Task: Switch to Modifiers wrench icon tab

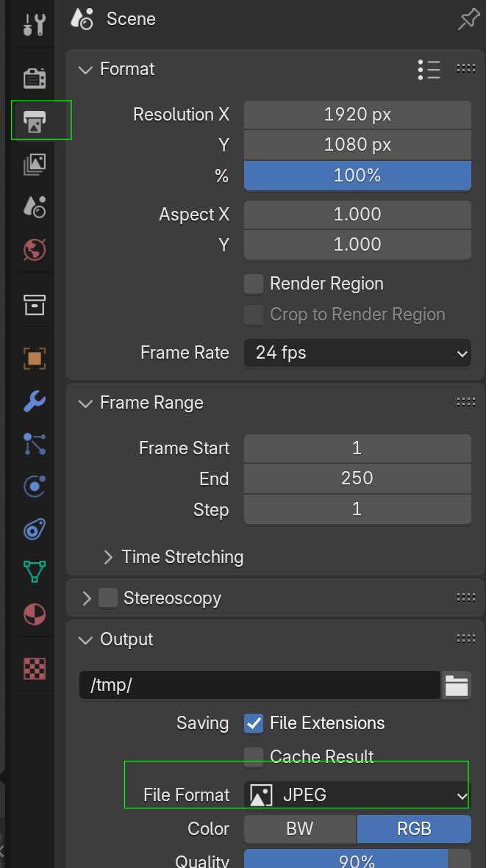Action: tap(34, 401)
